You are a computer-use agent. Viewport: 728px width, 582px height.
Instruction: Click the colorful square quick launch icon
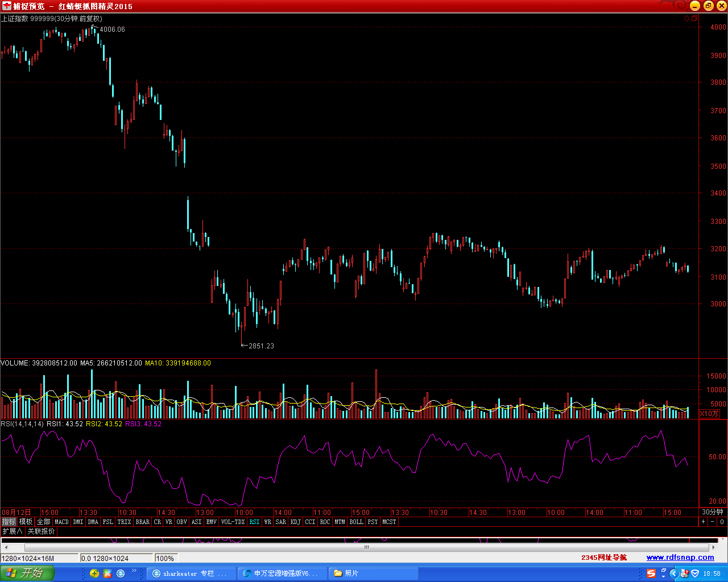(107, 573)
